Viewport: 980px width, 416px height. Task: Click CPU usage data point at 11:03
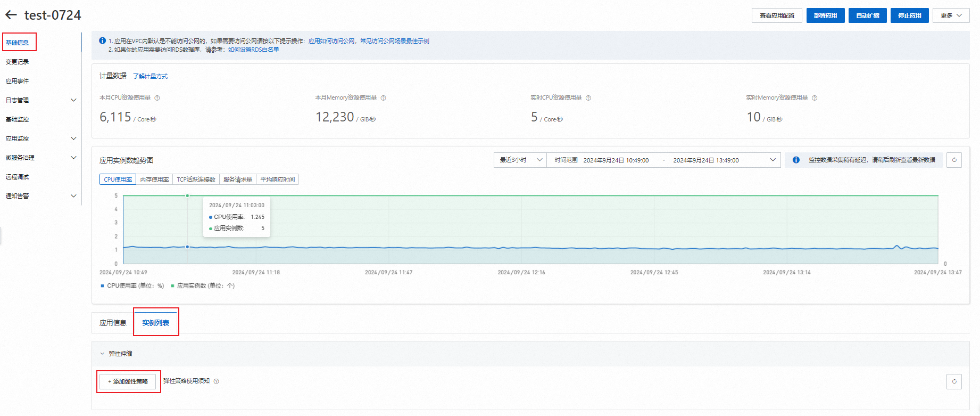click(x=187, y=247)
